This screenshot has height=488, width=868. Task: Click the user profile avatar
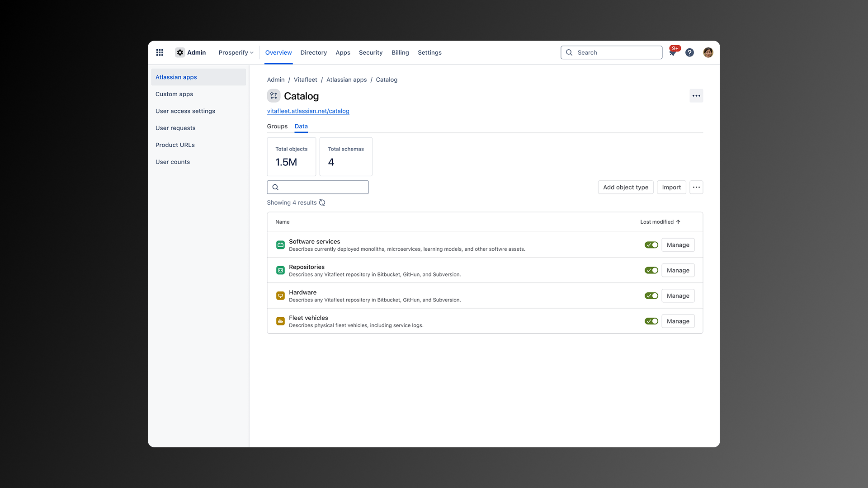[708, 52]
